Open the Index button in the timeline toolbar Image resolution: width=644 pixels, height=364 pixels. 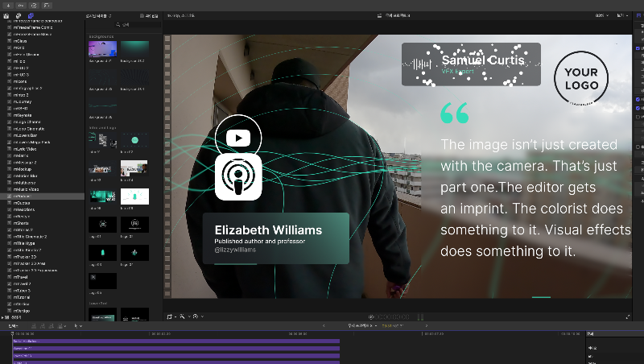pyautogui.click(x=14, y=326)
